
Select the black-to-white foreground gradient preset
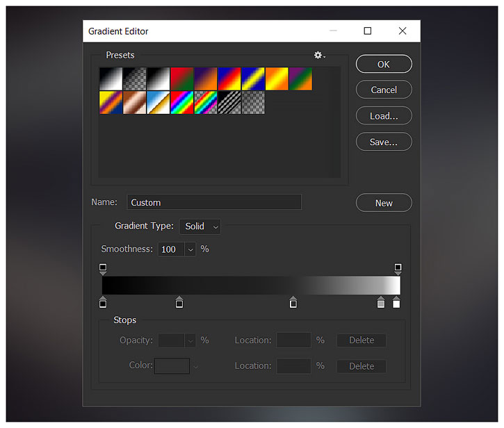(x=111, y=79)
